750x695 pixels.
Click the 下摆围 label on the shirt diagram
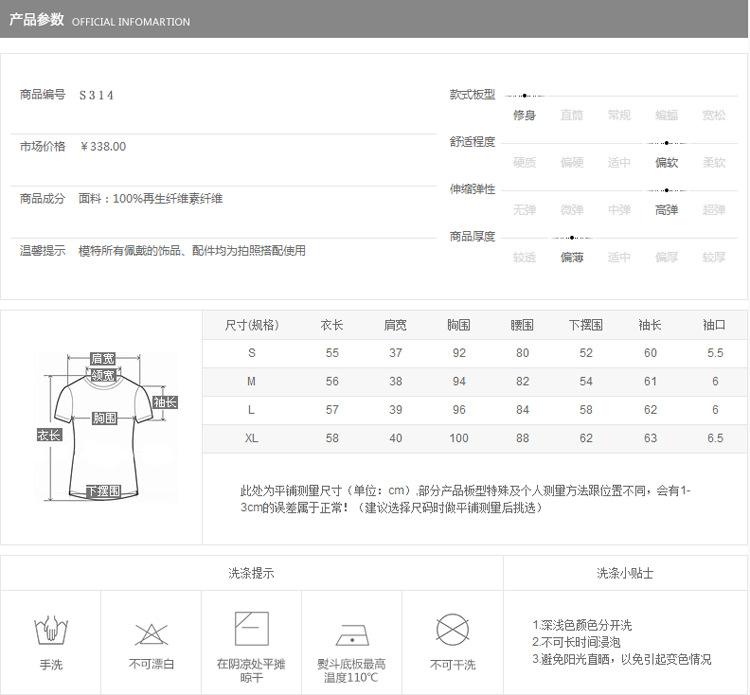103,491
